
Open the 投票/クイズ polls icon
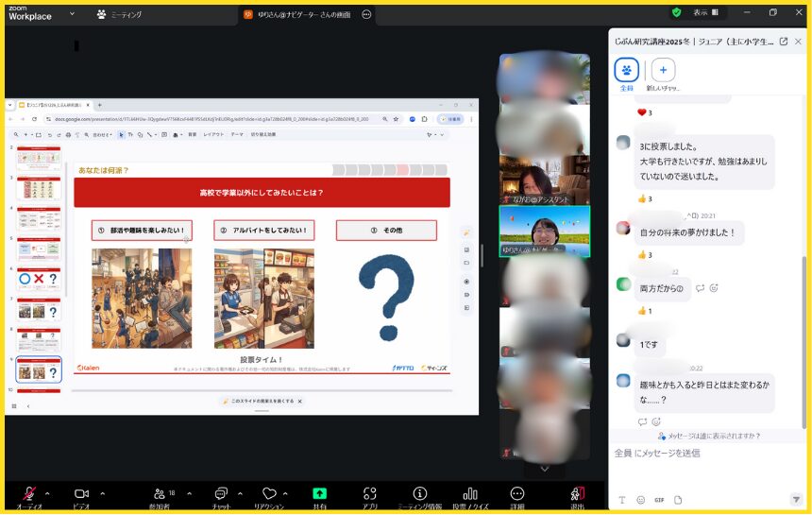click(x=470, y=494)
